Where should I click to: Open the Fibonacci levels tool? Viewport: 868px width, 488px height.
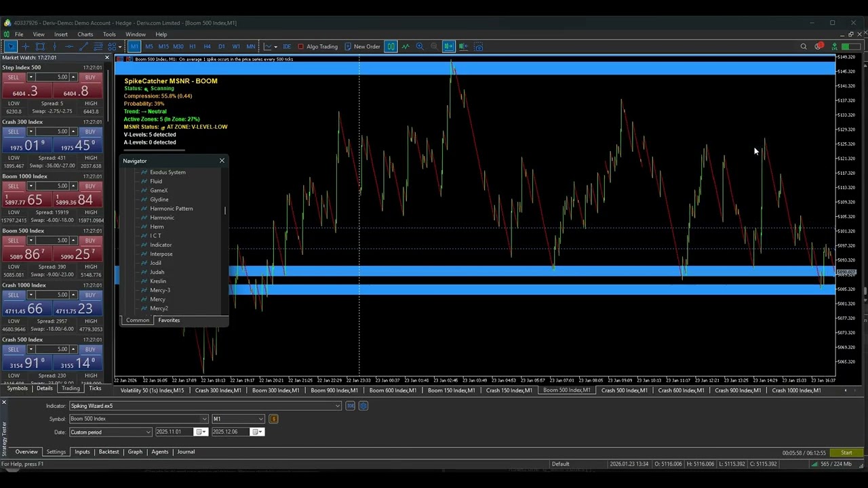[x=98, y=47]
